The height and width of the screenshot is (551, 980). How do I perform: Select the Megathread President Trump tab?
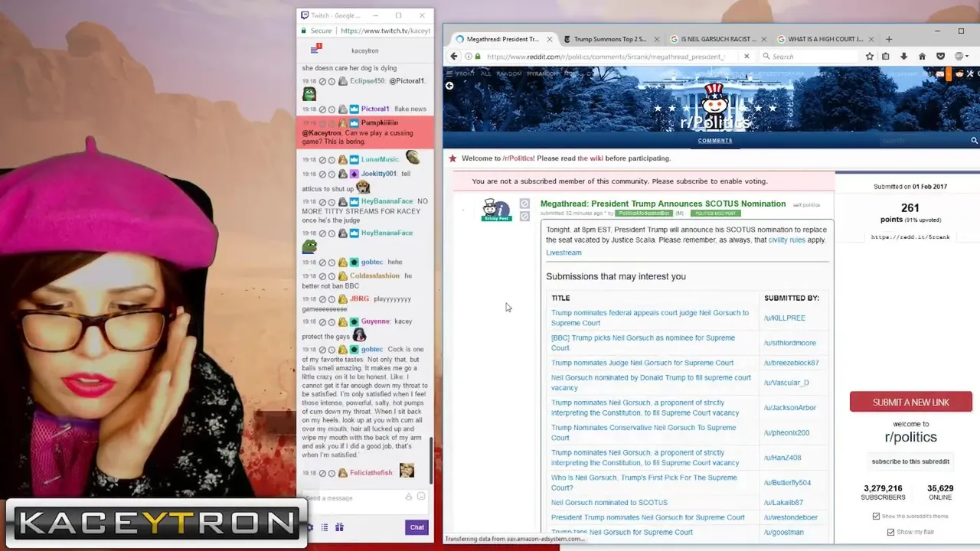502,39
